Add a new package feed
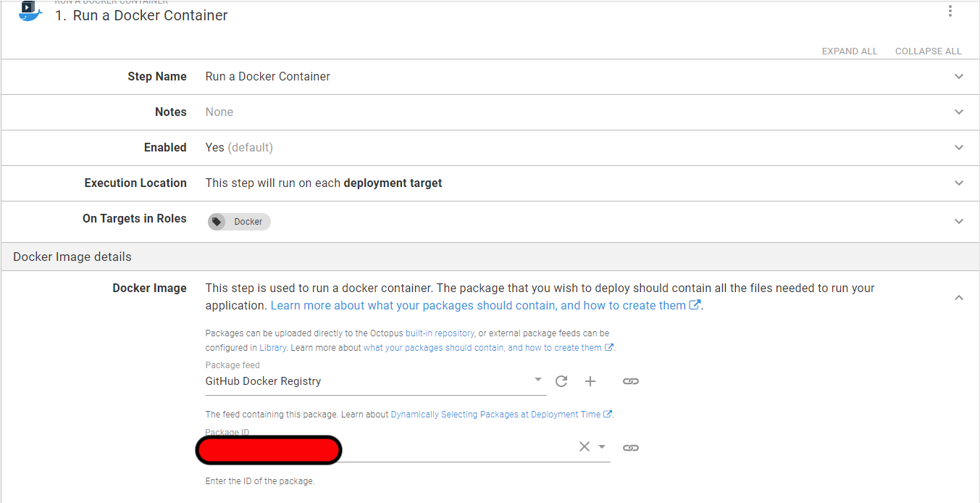Screen dimensions: 980x503 590,381
